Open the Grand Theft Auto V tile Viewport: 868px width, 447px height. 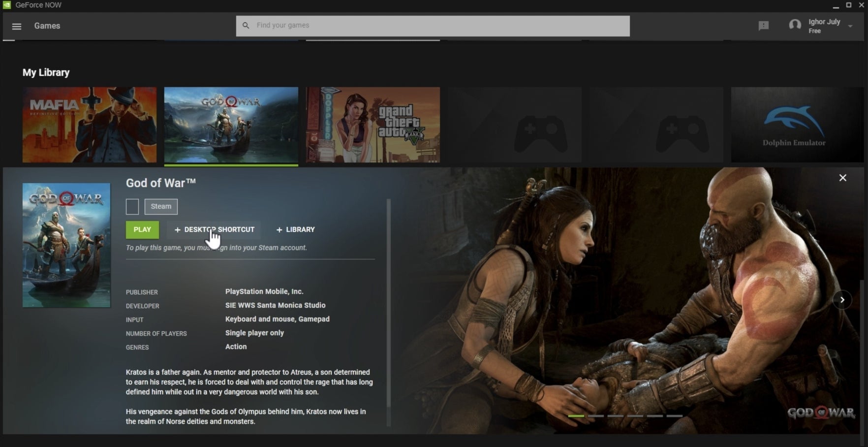pos(372,125)
